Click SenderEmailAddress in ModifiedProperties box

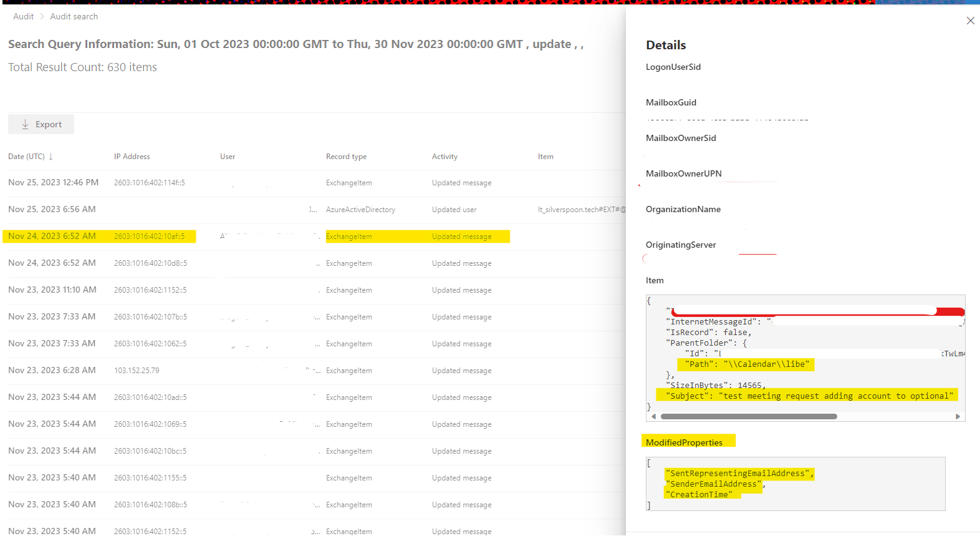tap(714, 484)
